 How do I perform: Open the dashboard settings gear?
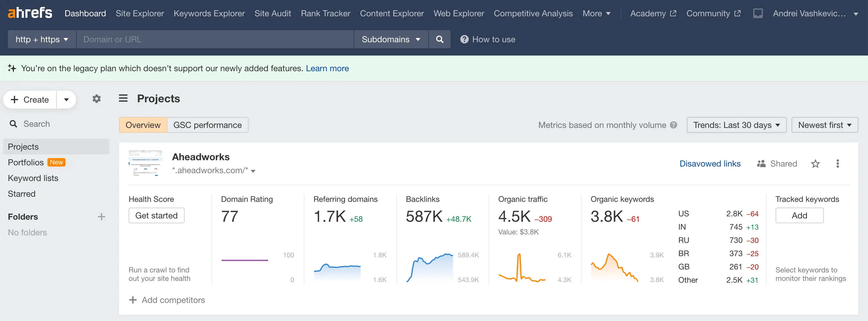[97, 99]
